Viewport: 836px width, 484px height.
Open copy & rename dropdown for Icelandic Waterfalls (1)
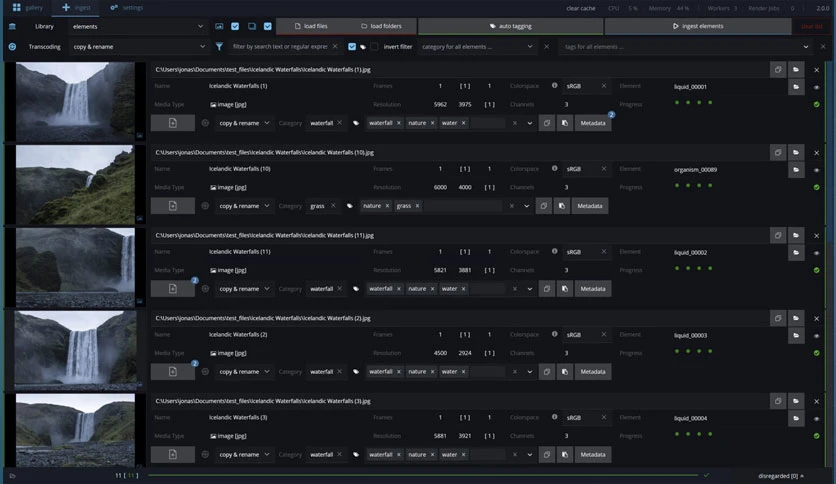tap(244, 123)
